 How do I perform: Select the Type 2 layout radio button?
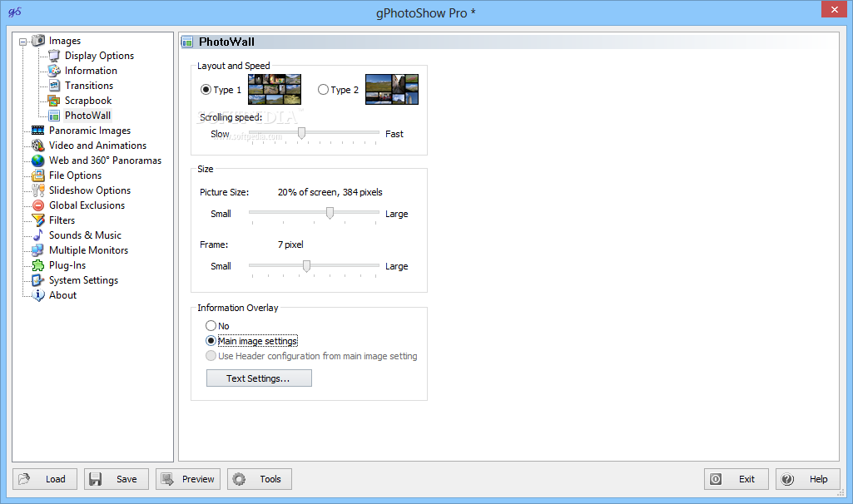(323, 90)
